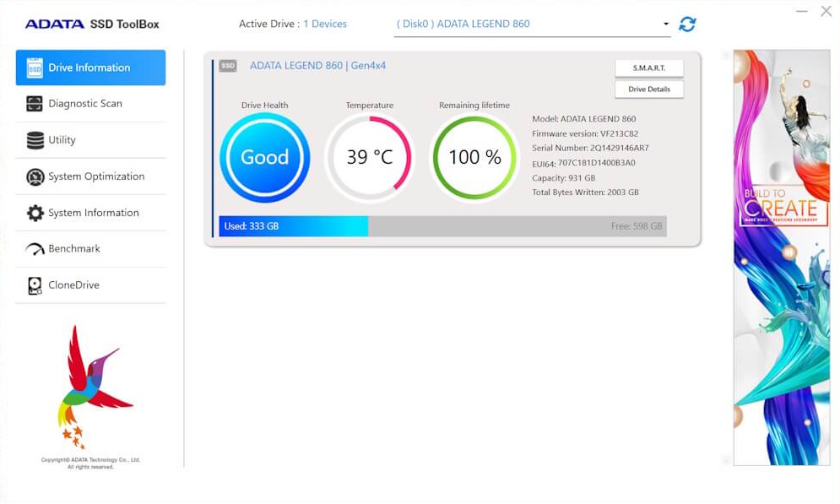The height and width of the screenshot is (504, 840).
Task: Select the (Disk0) ADATA LEGEND 860 combo box
Action: pos(532,24)
